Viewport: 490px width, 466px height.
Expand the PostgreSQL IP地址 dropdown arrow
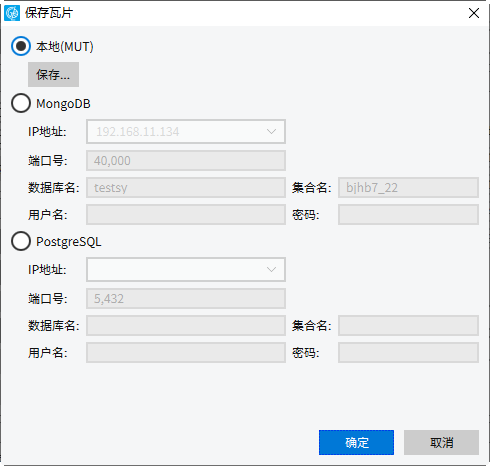coord(271,269)
